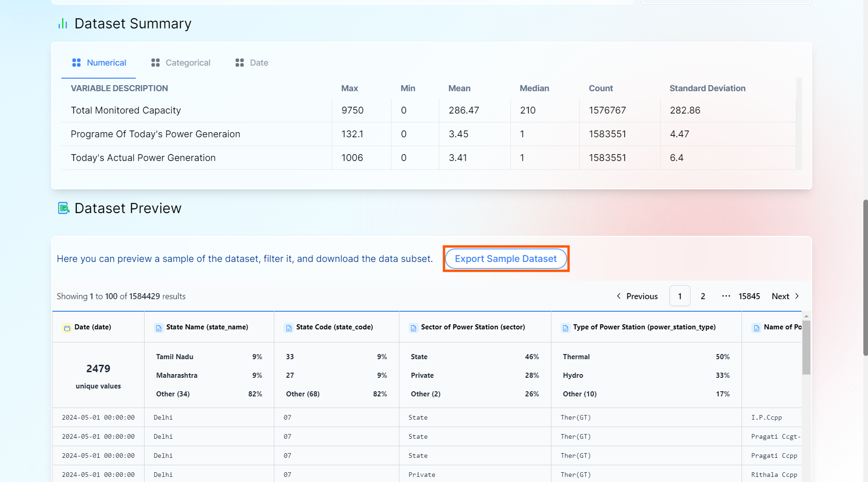Click the preview table vertical scrollbar thumb
Viewport: 868px width, 482px height.
tap(806, 347)
